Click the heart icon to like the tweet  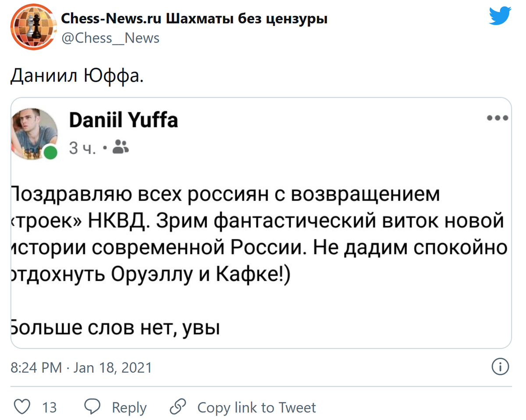point(21,407)
